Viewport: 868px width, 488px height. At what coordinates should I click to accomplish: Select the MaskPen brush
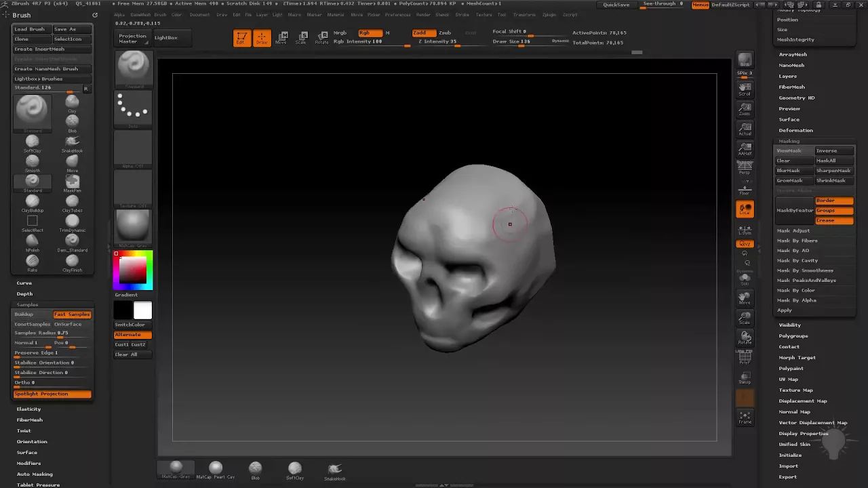pyautogui.click(x=72, y=183)
